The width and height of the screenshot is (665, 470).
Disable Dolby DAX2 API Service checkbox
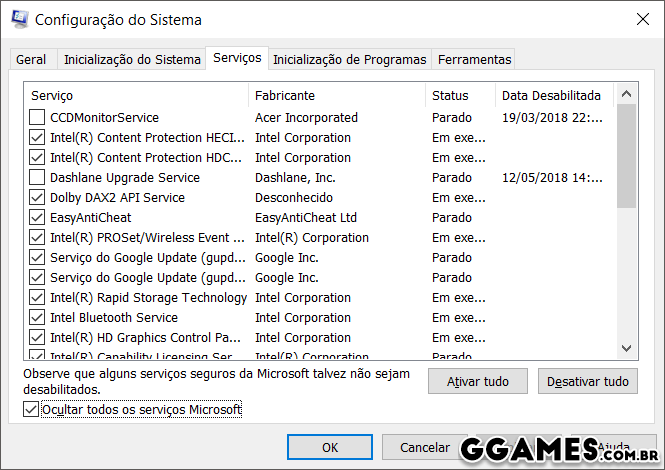point(37,198)
